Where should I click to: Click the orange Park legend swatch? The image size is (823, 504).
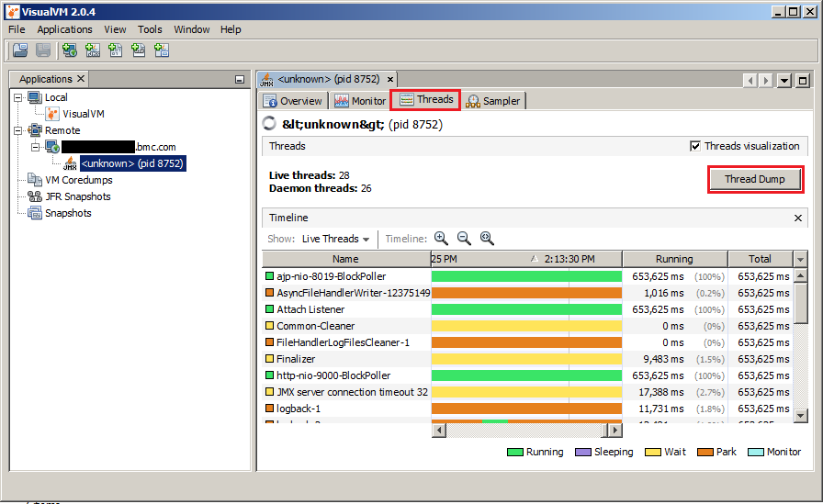coord(705,452)
